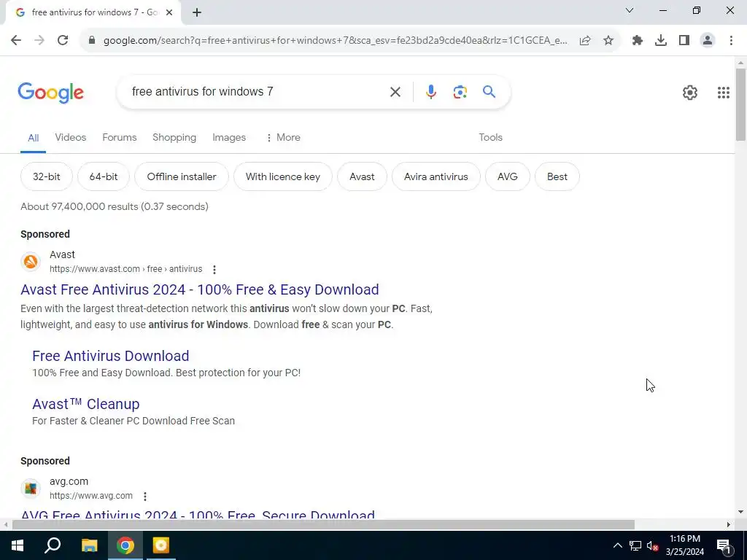
Task: Clear the search query with X
Action: [x=395, y=92]
